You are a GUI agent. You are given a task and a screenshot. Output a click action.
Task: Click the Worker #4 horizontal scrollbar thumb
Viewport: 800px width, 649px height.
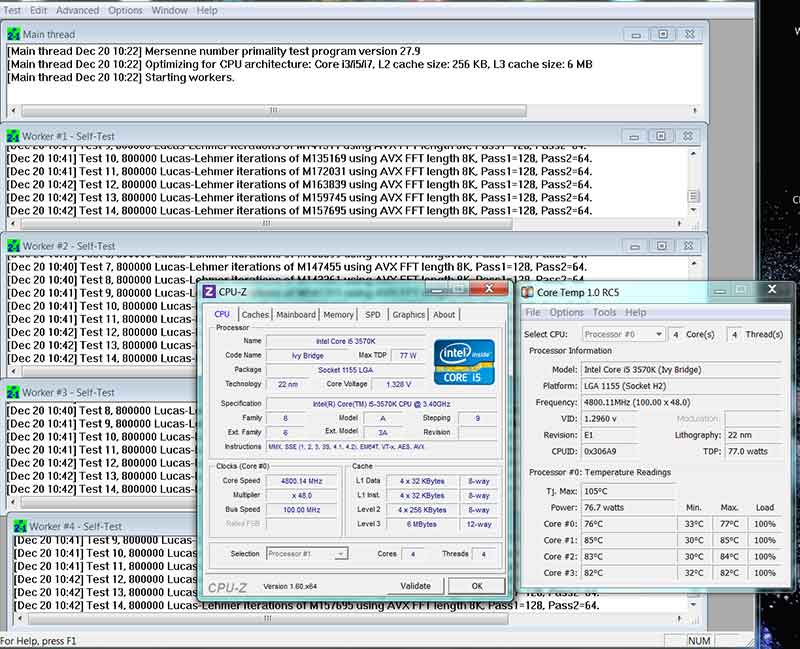point(268,618)
